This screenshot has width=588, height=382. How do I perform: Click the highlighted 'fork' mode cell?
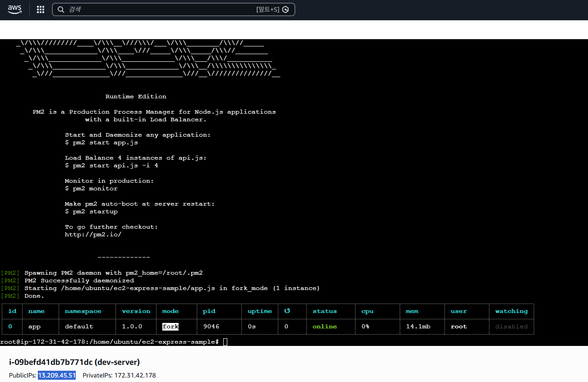click(x=170, y=327)
